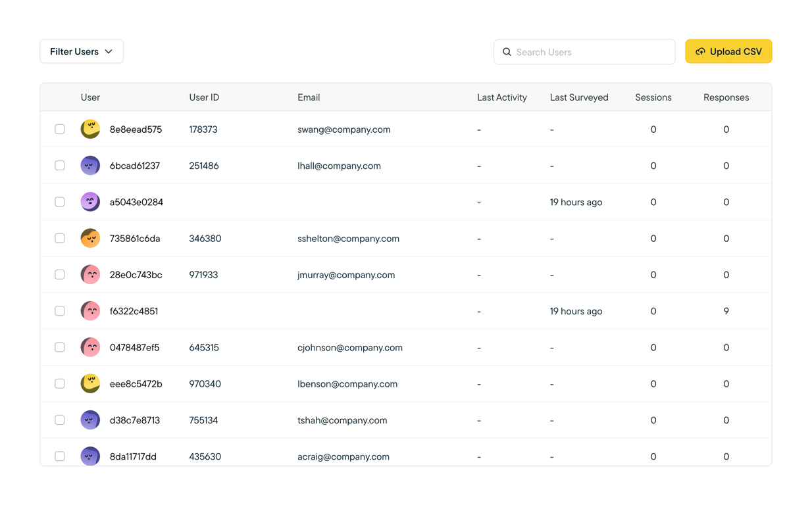Viewport: 812px width, 505px height.
Task: Click email swang@company.com
Action: [x=344, y=130]
